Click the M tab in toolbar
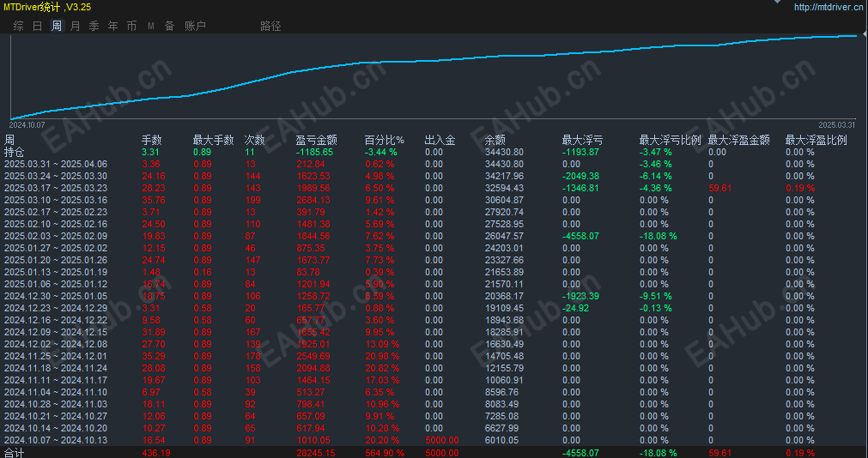The width and height of the screenshot is (868, 458). pyautogui.click(x=150, y=26)
